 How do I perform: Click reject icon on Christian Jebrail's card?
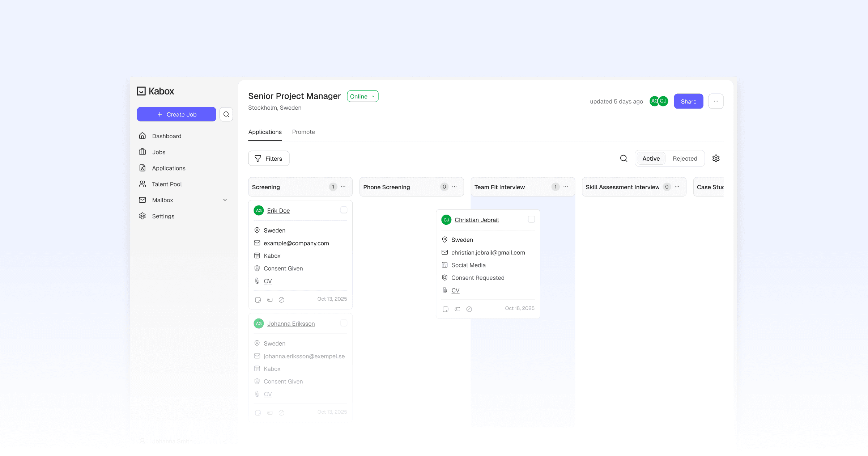coord(469,309)
